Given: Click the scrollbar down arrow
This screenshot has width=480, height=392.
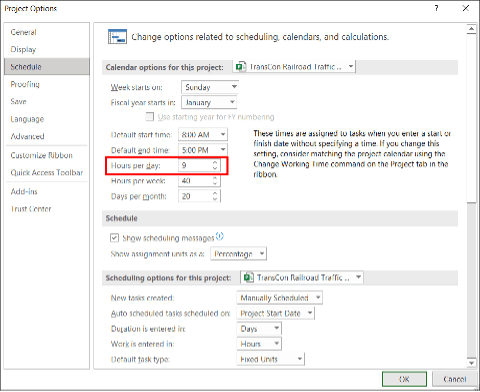Looking at the screenshot, I should pos(471,363).
